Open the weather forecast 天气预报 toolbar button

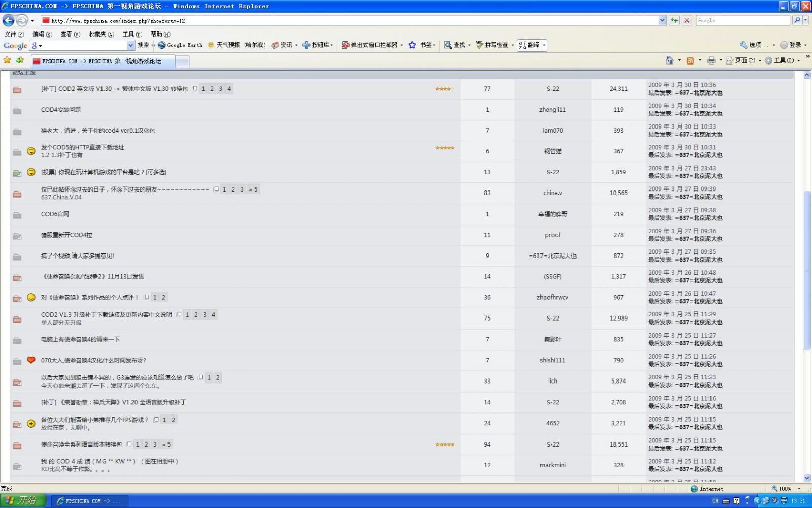point(236,45)
